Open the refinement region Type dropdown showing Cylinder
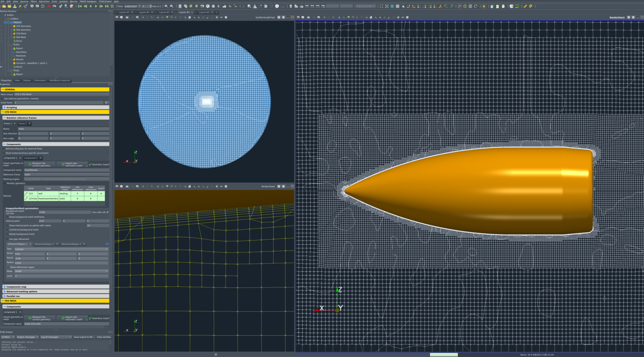The height and width of the screenshot is (357, 644). (x=61, y=249)
